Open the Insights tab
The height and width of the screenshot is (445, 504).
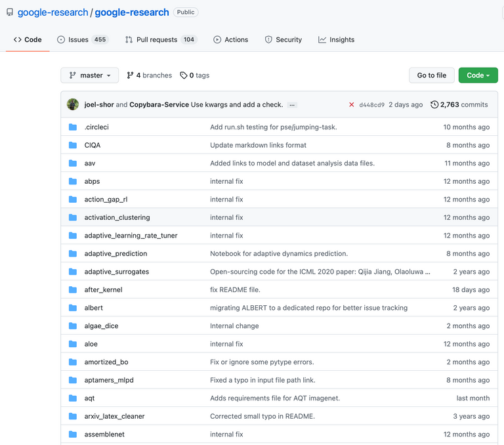point(336,39)
